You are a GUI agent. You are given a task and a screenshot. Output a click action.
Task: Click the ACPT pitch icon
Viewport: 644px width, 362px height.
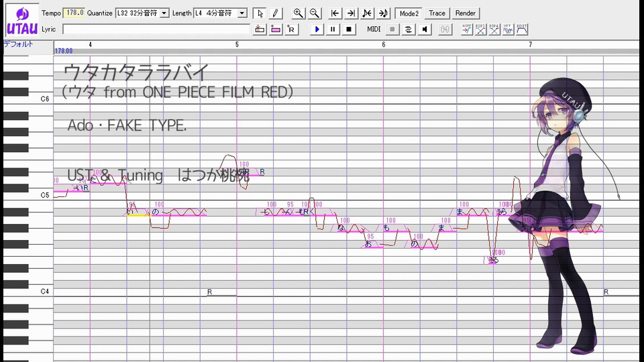(x=467, y=29)
